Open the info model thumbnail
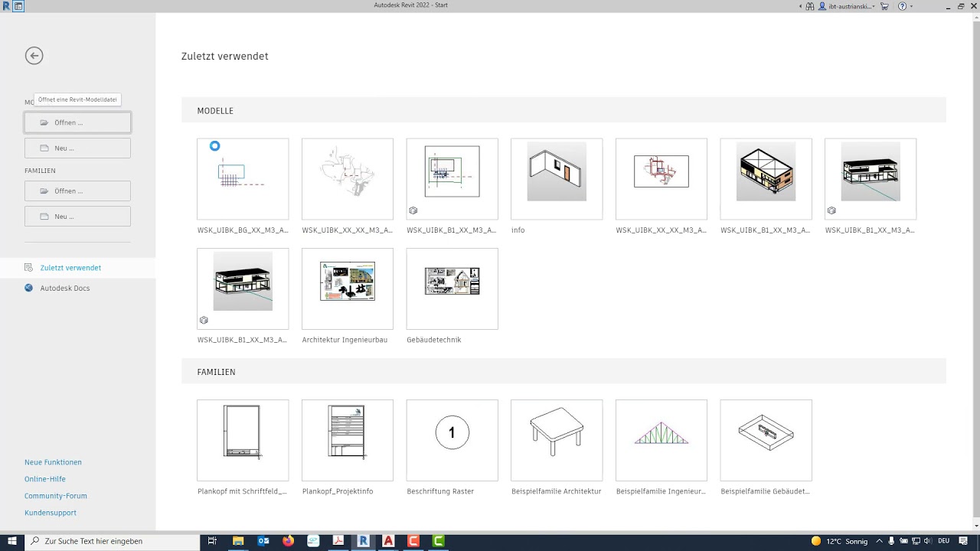The image size is (980, 551). point(557,179)
